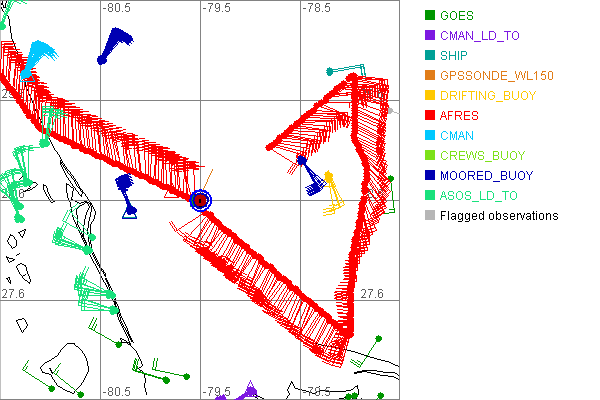Select the yellow drifting buoy wind barbs

tap(332, 195)
